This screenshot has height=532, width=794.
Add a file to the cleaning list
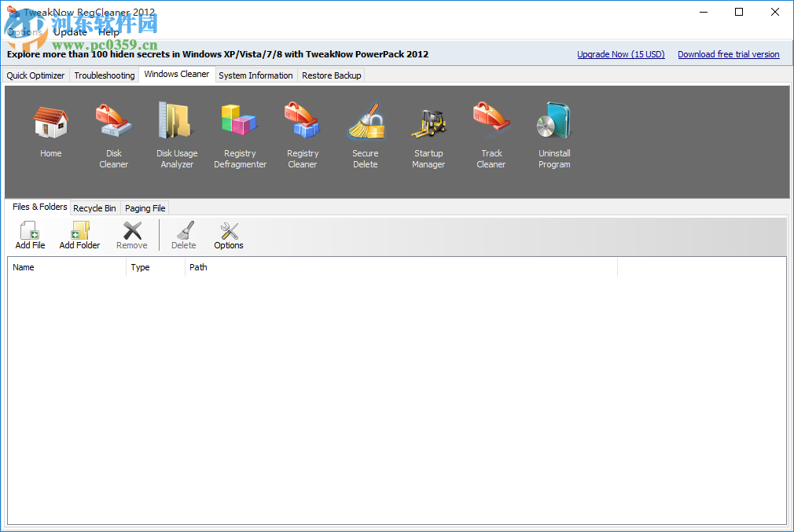point(29,234)
